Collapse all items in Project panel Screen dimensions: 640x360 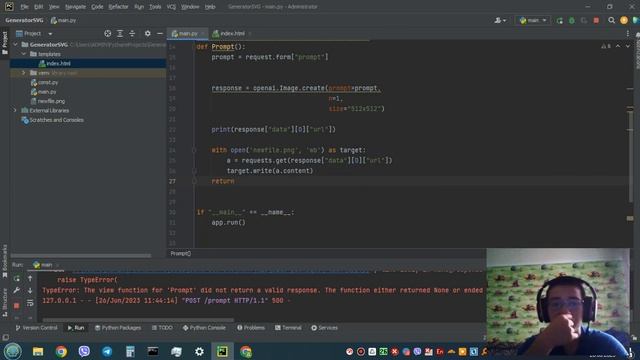132,33
